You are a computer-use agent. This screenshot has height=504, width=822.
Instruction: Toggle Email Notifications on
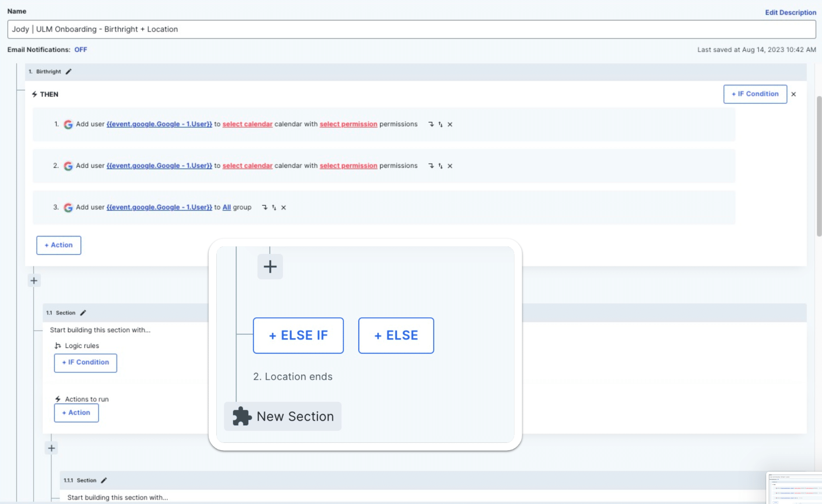pos(81,49)
